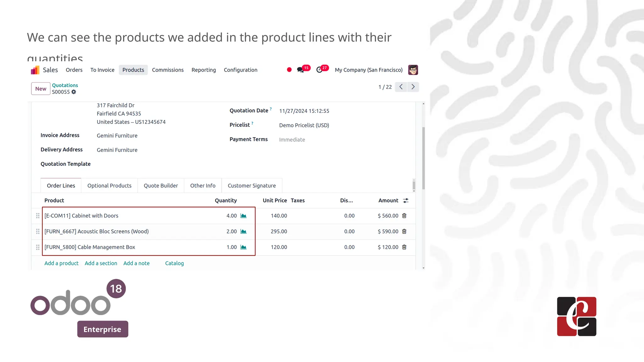Go to the previous quotation record
Image resolution: width=644 pixels, height=362 pixels.
[x=401, y=87]
